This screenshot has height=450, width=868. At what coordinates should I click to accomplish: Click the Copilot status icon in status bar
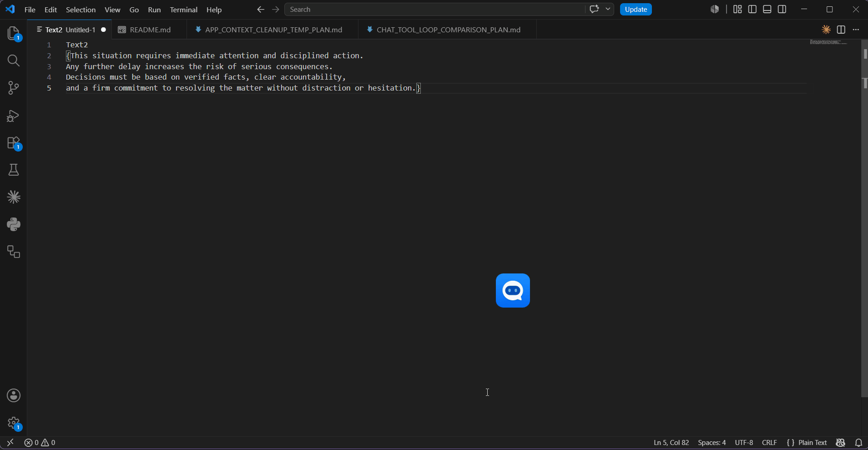coord(840,443)
